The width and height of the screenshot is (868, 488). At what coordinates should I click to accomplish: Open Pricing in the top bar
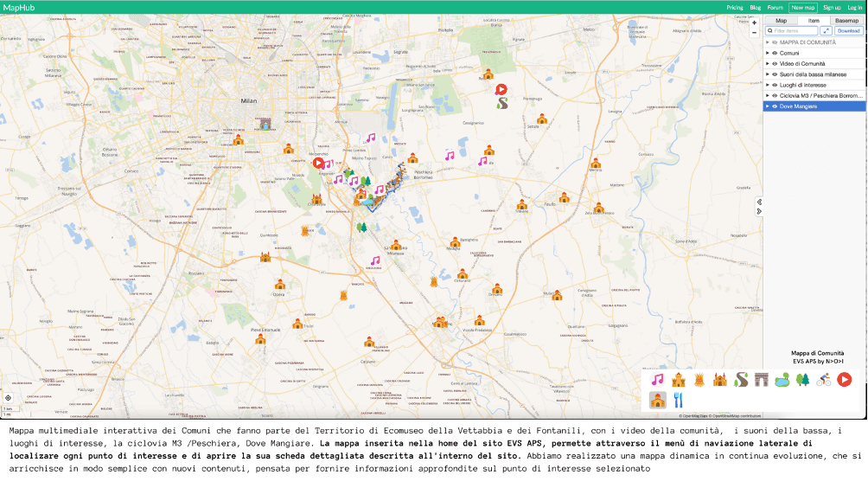(735, 8)
